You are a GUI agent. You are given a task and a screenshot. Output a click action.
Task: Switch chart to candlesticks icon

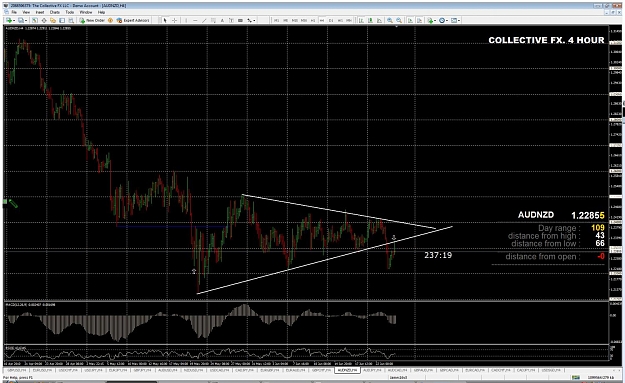pyautogui.click(x=370, y=20)
